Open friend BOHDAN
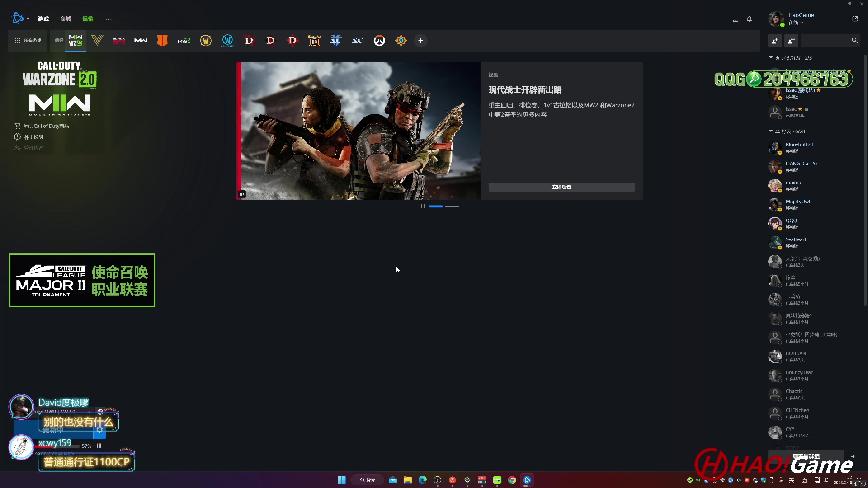This screenshot has height=488, width=868. coord(814,357)
